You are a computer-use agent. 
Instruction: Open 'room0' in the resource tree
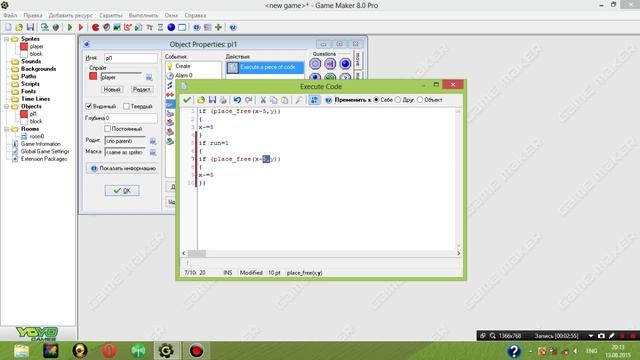37,136
